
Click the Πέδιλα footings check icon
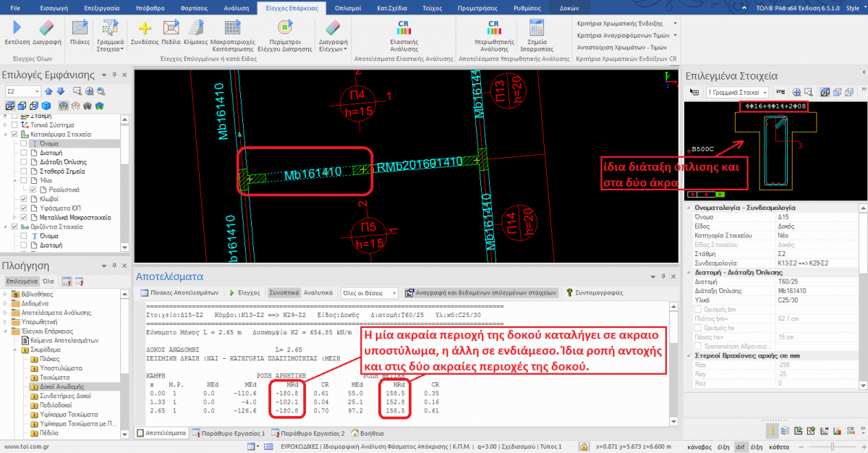171,30
